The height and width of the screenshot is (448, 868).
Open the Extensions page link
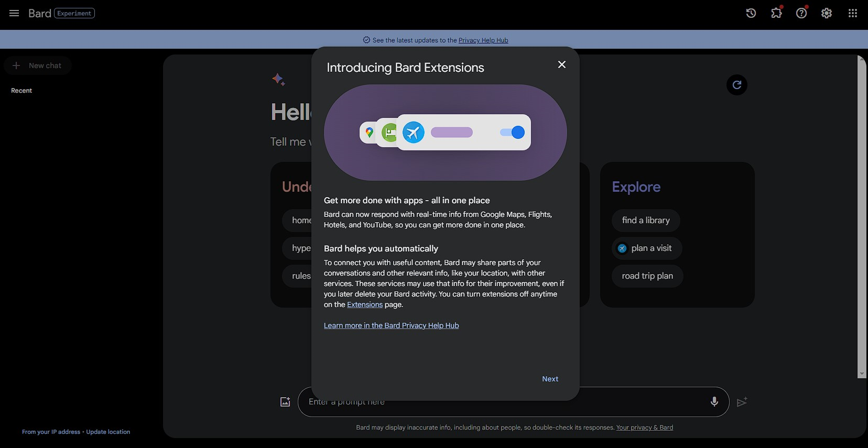pos(365,304)
